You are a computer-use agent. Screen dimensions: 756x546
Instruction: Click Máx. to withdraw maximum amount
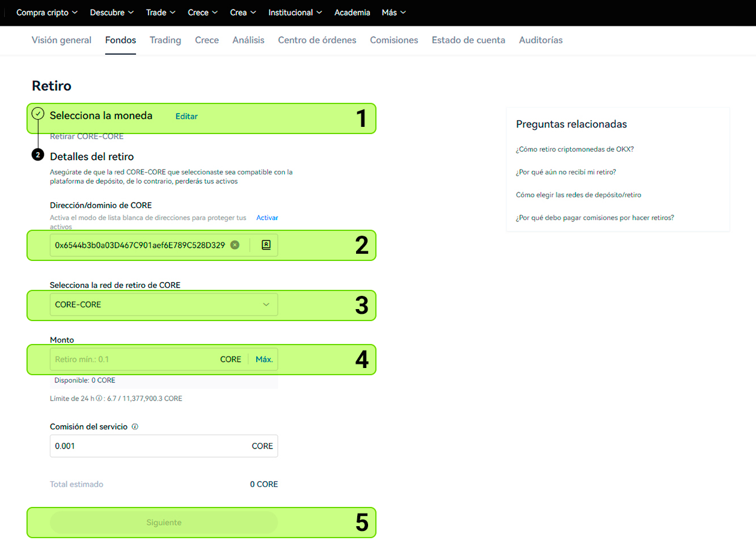pos(264,360)
